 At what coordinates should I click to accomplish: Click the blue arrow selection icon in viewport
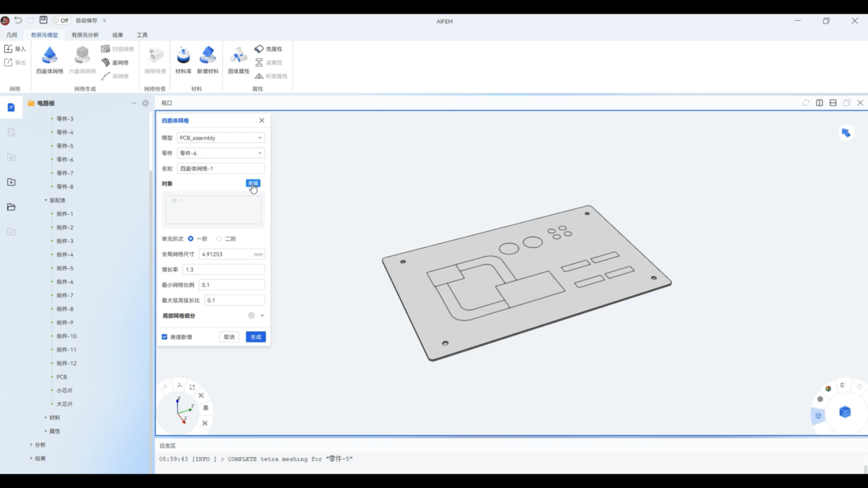(846, 132)
